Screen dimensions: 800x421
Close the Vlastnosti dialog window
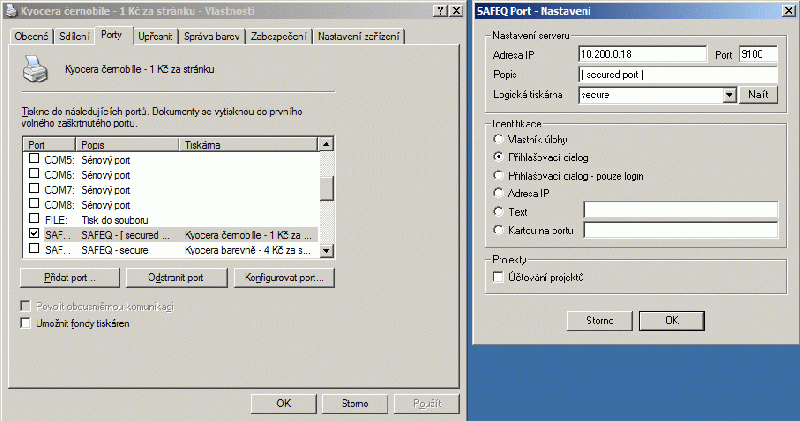coord(456,11)
